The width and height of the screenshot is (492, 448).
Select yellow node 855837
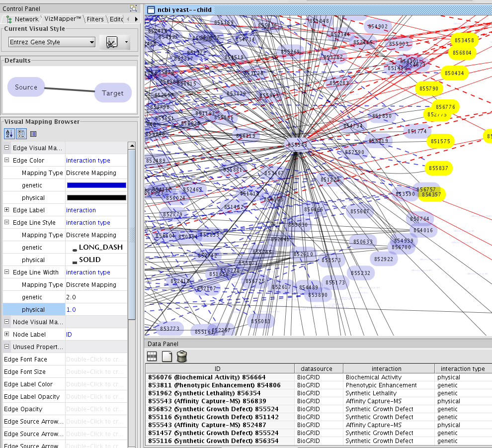438,168
